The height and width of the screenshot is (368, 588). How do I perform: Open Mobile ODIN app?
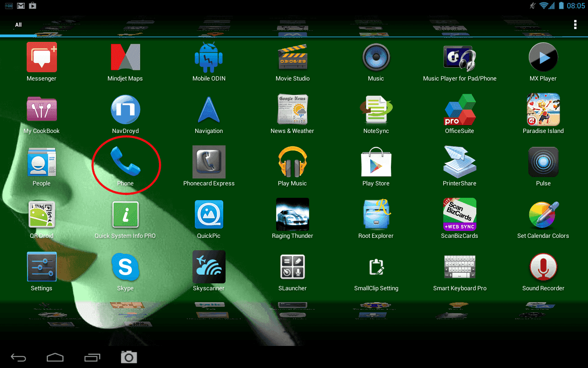209,57
